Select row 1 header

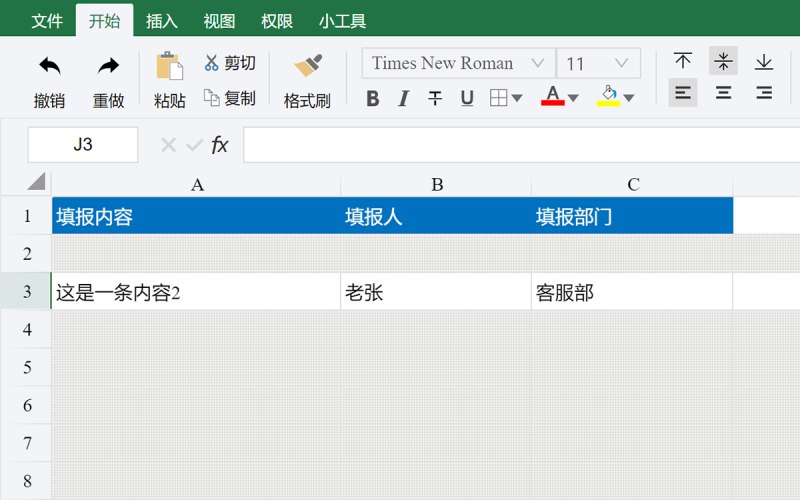click(27, 216)
